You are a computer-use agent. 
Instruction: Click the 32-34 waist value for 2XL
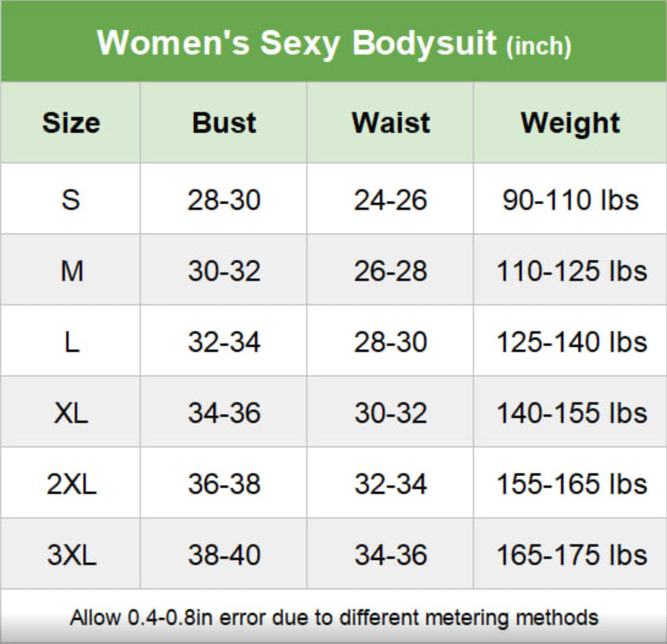pos(391,484)
